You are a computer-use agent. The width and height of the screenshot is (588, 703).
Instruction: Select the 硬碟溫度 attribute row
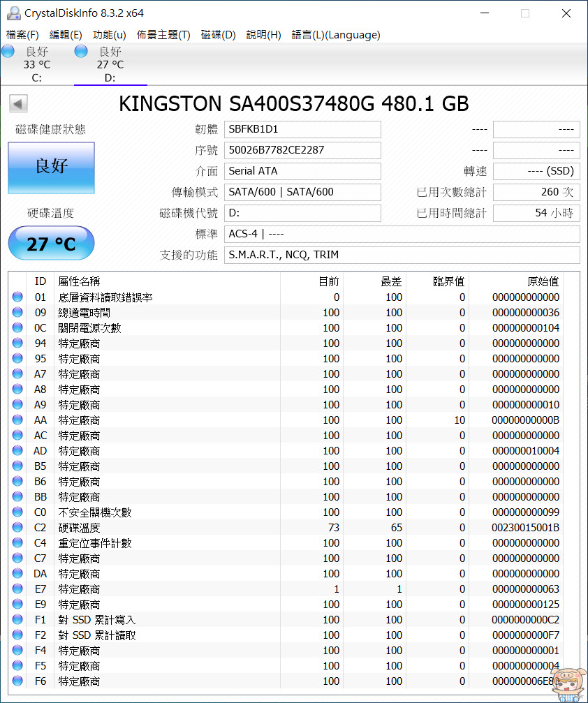[286, 527]
